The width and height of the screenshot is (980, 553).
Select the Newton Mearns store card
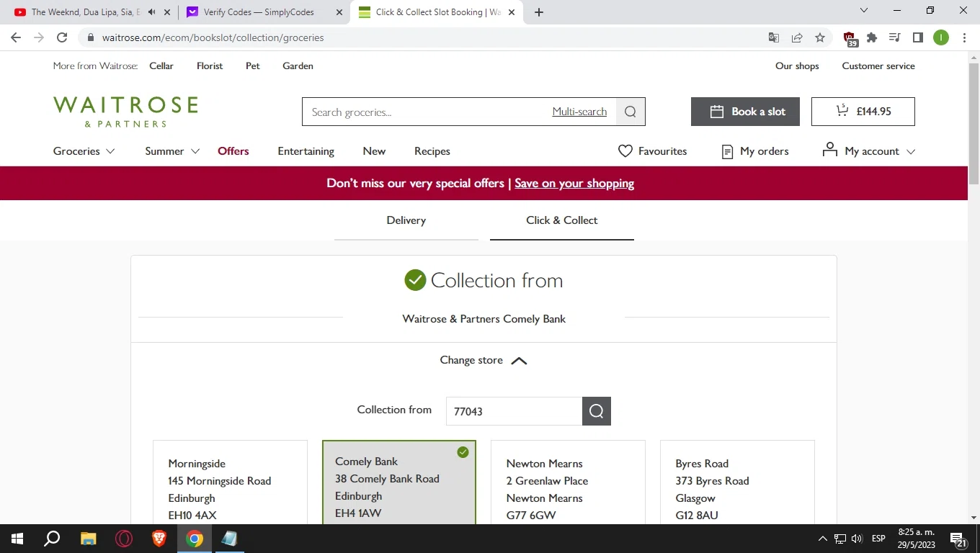[x=568, y=483]
